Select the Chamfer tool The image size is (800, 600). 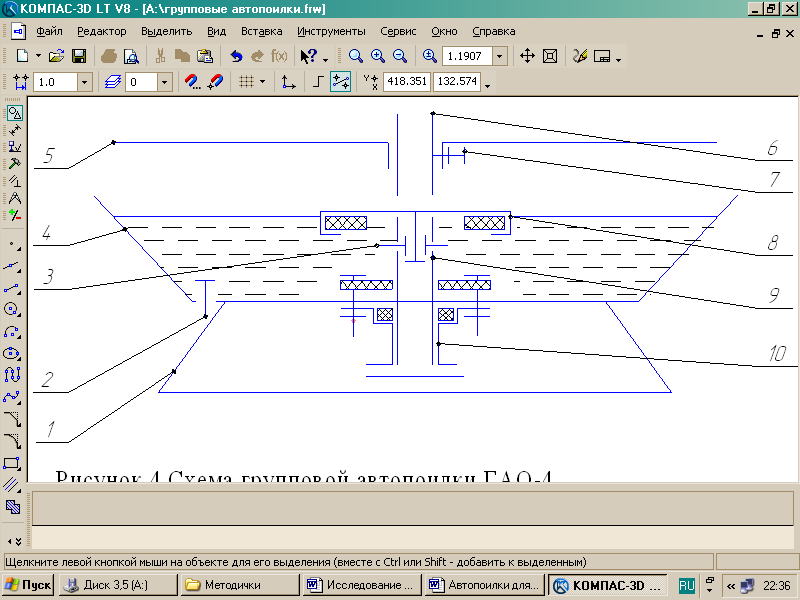pyautogui.click(x=13, y=419)
